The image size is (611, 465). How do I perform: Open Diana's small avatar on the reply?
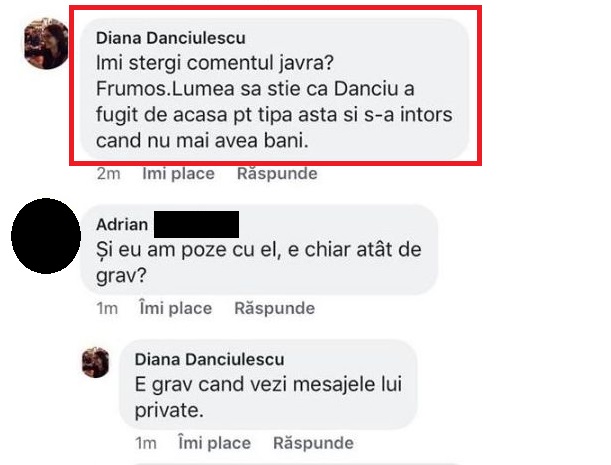coord(95,362)
